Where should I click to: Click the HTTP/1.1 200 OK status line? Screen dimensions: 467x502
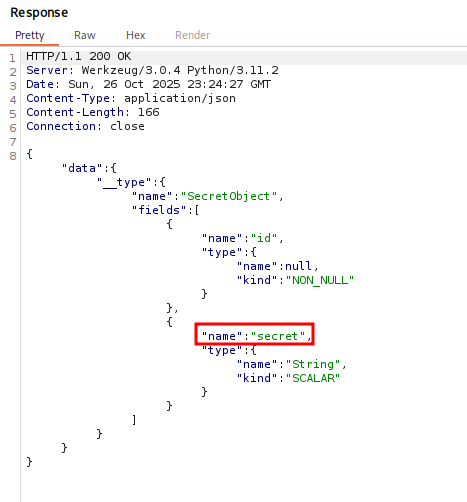pos(79,56)
